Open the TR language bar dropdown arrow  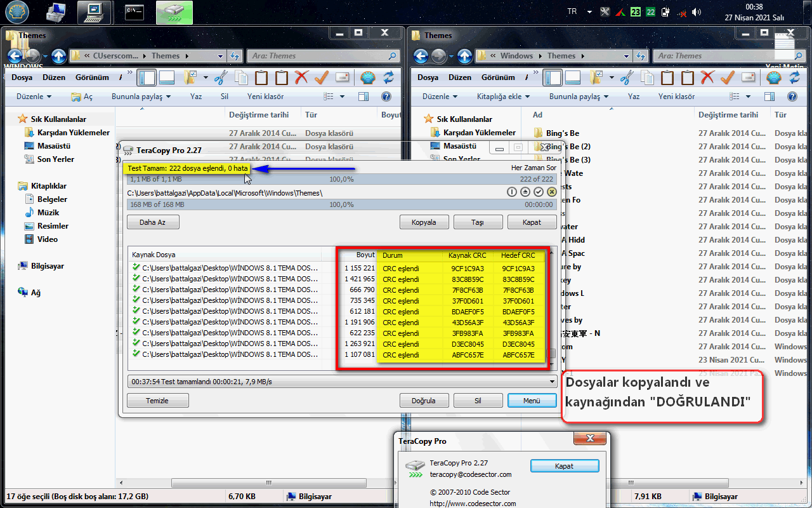tap(589, 12)
